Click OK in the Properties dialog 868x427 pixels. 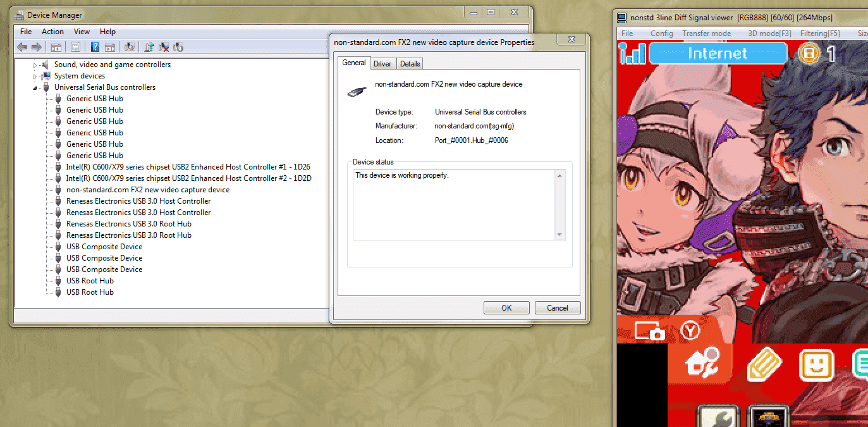pyautogui.click(x=506, y=308)
